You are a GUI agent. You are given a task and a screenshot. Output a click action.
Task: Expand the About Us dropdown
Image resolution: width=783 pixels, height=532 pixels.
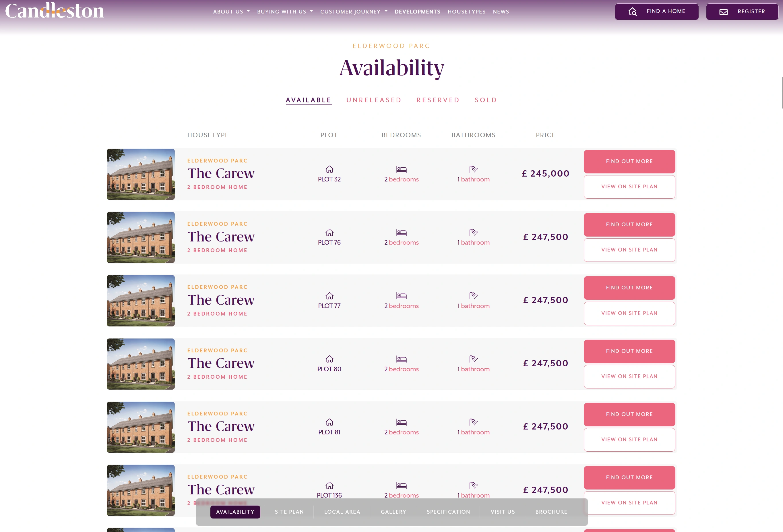[231, 11]
